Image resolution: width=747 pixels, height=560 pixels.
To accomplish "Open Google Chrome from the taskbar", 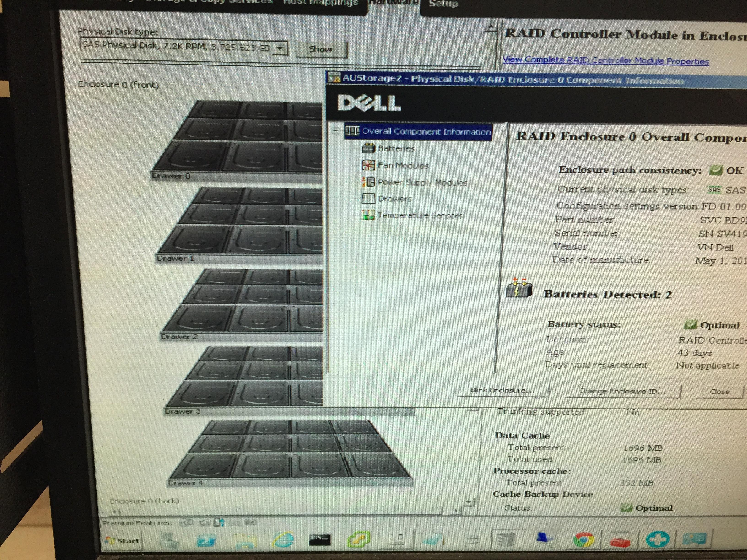I will click(584, 540).
